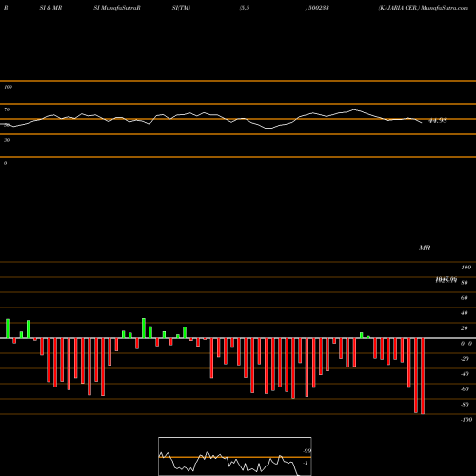This screenshot has height=476, width=476.
Task: Click the RSI axis label 30
Action: (x=7, y=140)
